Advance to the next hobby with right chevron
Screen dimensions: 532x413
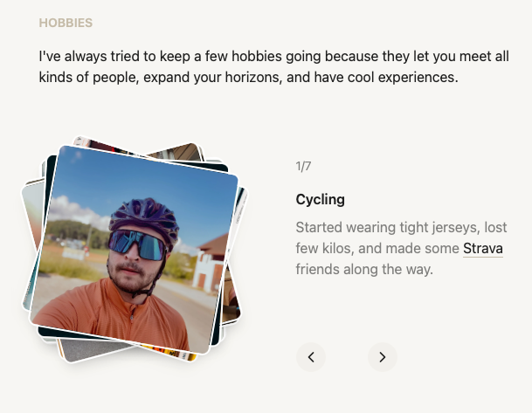(x=383, y=357)
